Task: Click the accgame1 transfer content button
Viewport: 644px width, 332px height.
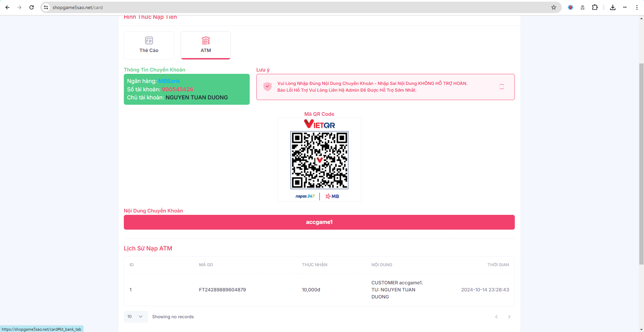Action: [319, 222]
